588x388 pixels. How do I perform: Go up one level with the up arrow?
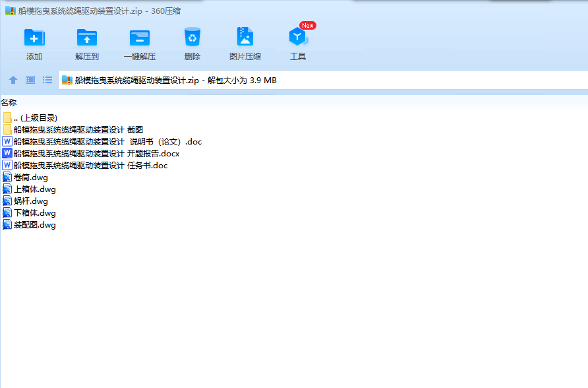point(13,80)
